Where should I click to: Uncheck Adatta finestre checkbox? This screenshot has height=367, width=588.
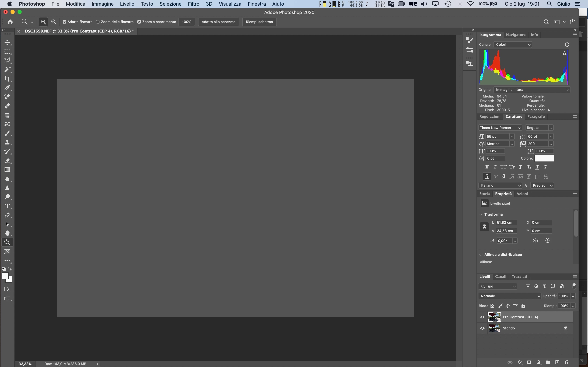[x=64, y=22]
